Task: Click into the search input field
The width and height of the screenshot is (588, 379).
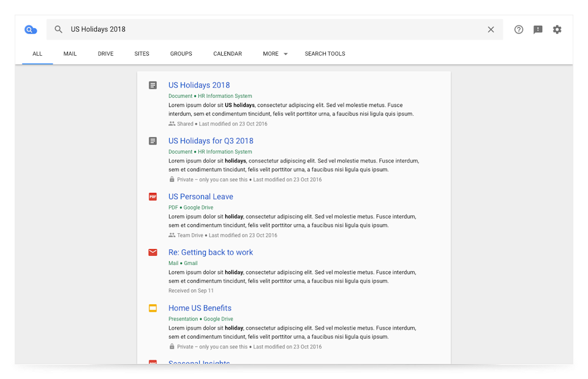Action: (x=276, y=29)
